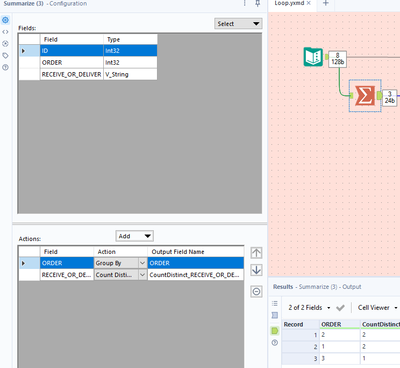Select Results record 3 row number
This screenshot has height=368, width=400.
click(301, 358)
